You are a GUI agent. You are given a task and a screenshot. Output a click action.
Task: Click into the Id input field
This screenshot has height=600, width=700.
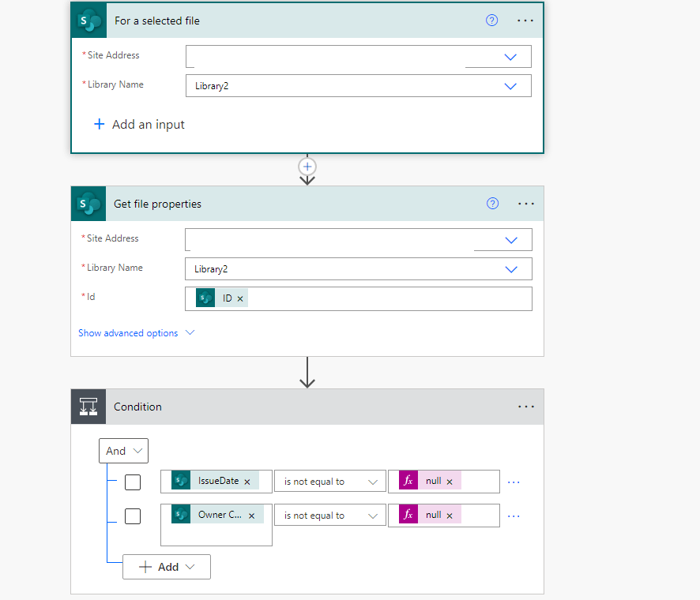click(359, 298)
